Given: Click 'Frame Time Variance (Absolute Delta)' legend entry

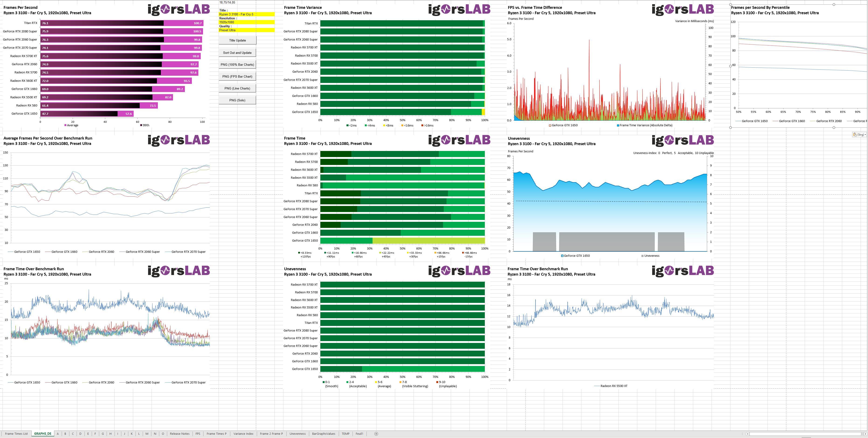Looking at the screenshot, I should [x=644, y=125].
